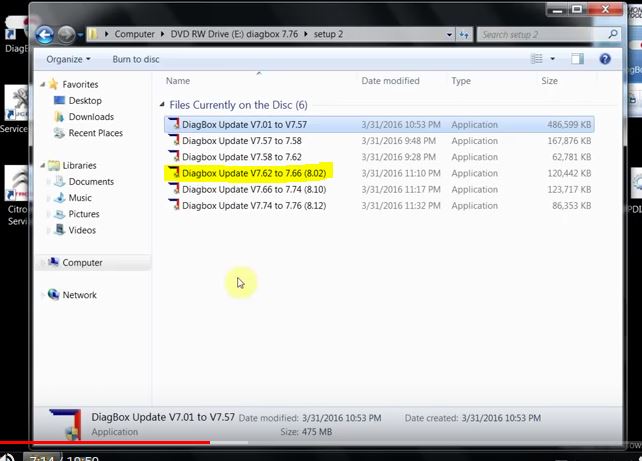Click the installer icon of V7.66 to 7.74
This screenshot has height=461, width=642.
(174, 188)
